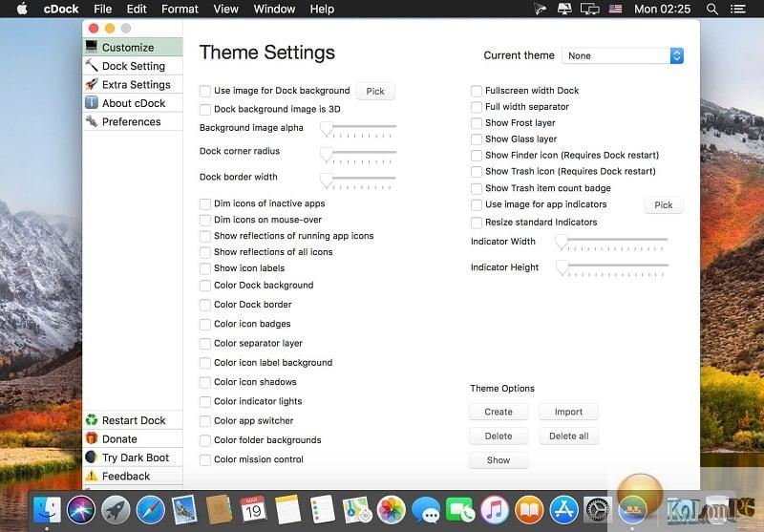This screenshot has width=764, height=532.
Task: Open Notification Center list icon
Action: tap(738, 9)
